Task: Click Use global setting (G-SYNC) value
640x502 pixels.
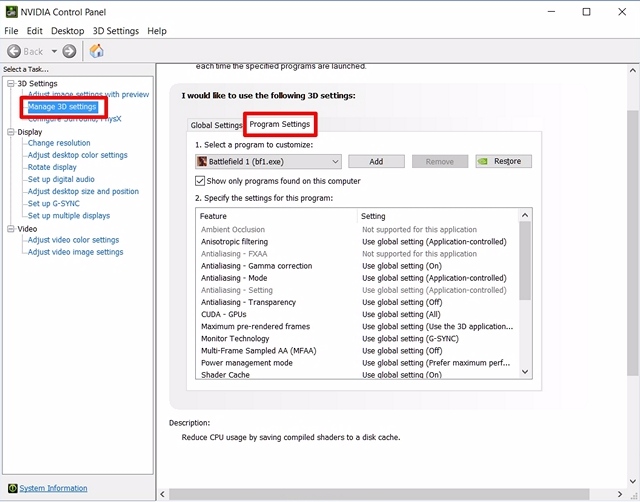Action: click(410, 339)
